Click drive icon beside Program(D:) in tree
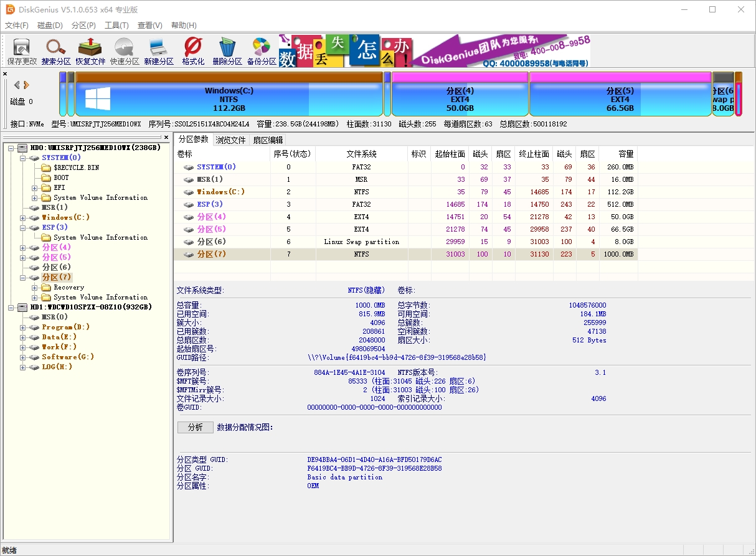Viewport: 756px width, 556px height. 34,327
